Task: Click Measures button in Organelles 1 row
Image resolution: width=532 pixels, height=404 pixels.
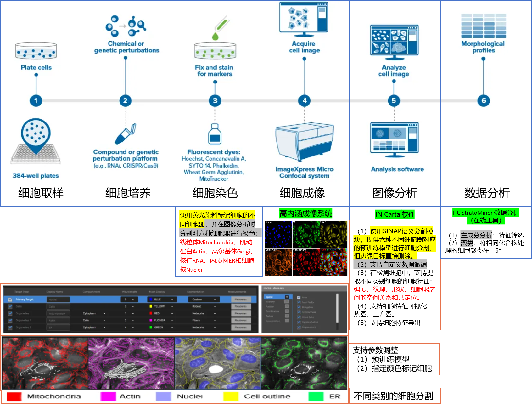Action: [241, 321]
